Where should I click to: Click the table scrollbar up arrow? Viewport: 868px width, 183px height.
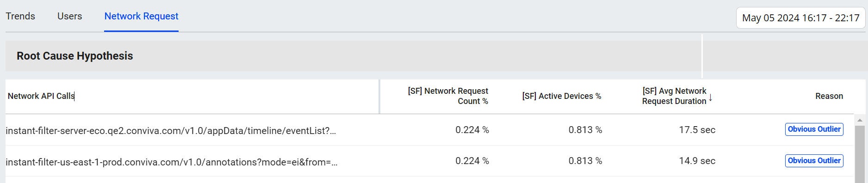coord(860,120)
